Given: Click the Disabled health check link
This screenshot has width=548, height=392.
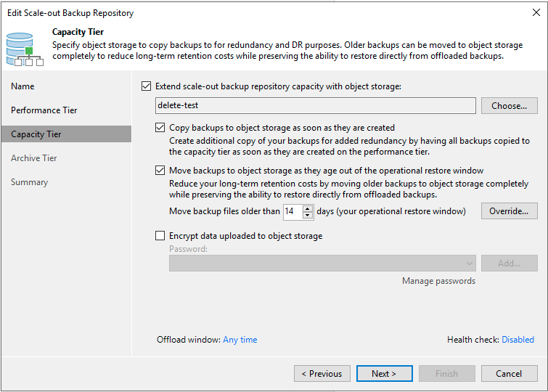Looking at the screenshot, I should click(518, 340).
